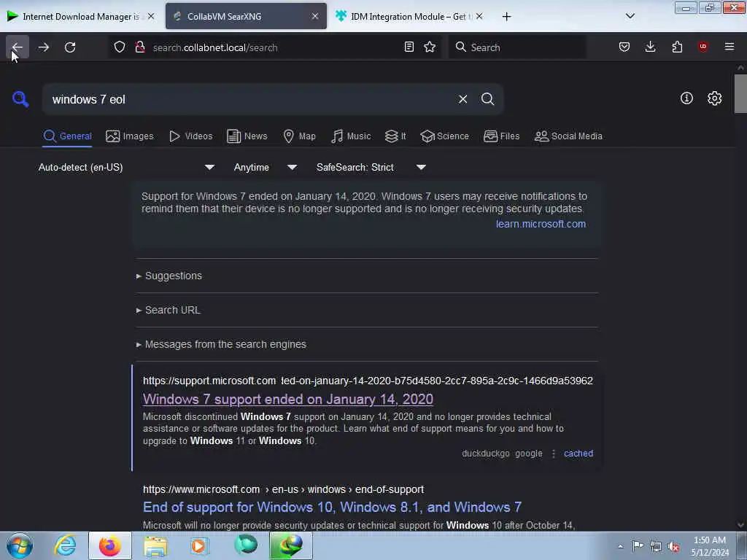Expand the Suggestions section
The width and height of the screenshot is (747, 560).
tap(169, 276)
